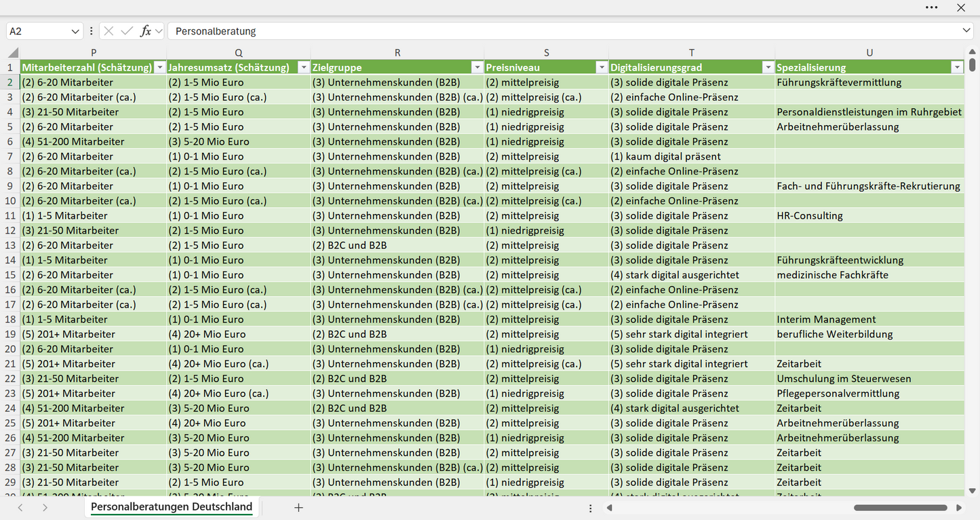The width and height of the screenshot is (980, 520).
Task: Select column U header
Action: [x=869, y=53]
